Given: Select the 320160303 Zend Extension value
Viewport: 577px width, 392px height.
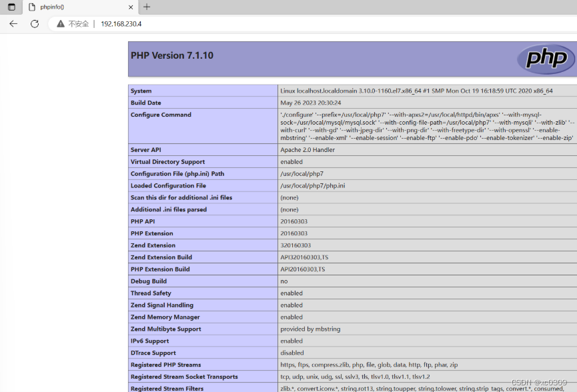Looking at the screenshot, I should (x=296, y=245).
